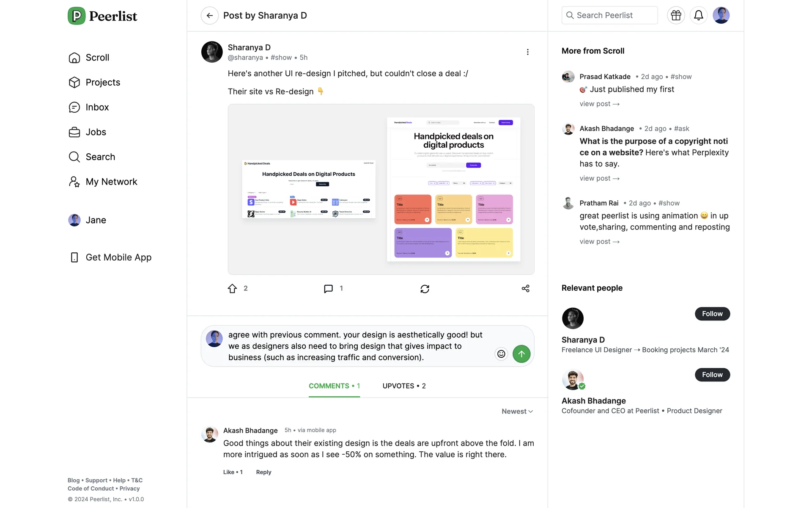Viewport: 812px width, 508px height.
Task: Click the comment bubble icon
Action: pos(328,289)
